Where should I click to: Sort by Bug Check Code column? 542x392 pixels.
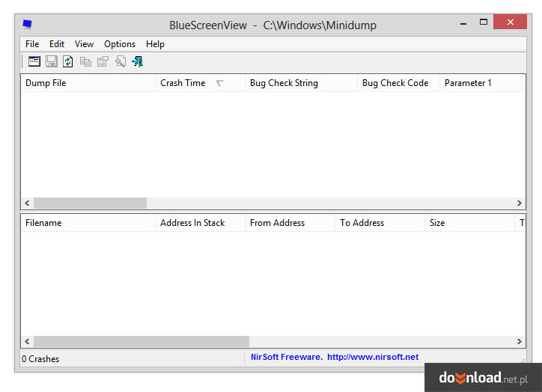[x=398, y=83]
